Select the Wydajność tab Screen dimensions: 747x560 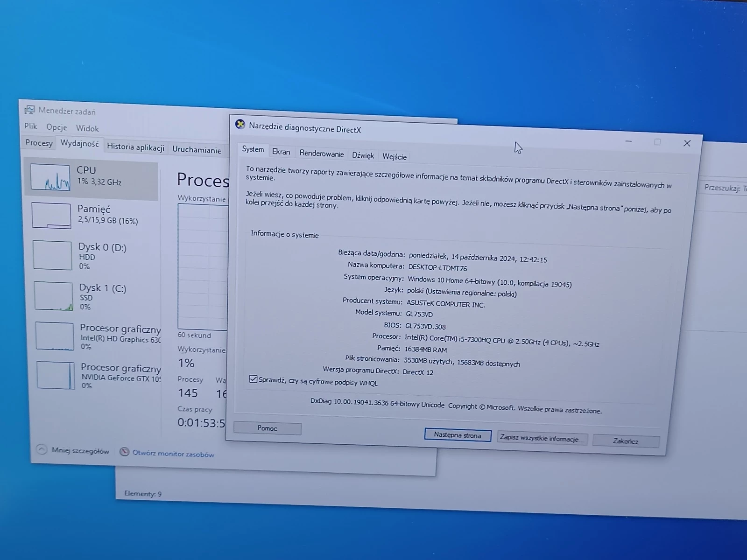pyautogui.click(x=79, y=144)
